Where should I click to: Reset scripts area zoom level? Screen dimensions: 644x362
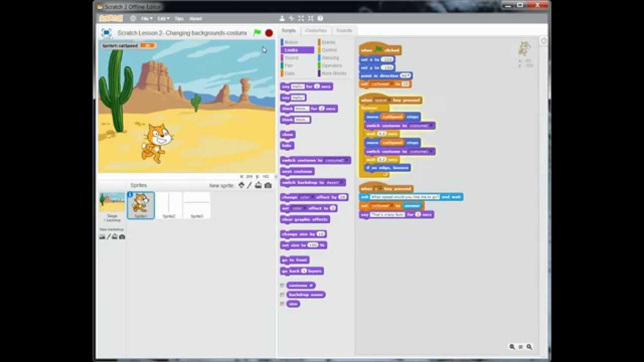(521, 347)
